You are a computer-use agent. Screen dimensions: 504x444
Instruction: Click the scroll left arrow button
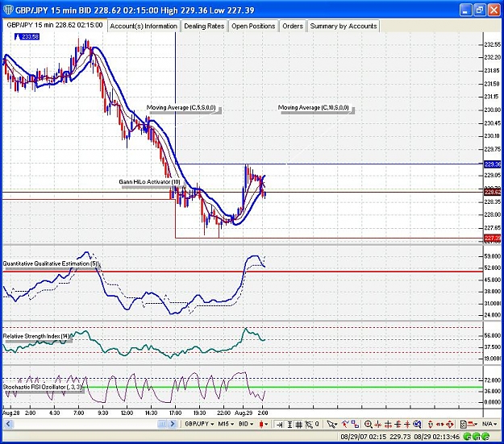click(8, 424)
